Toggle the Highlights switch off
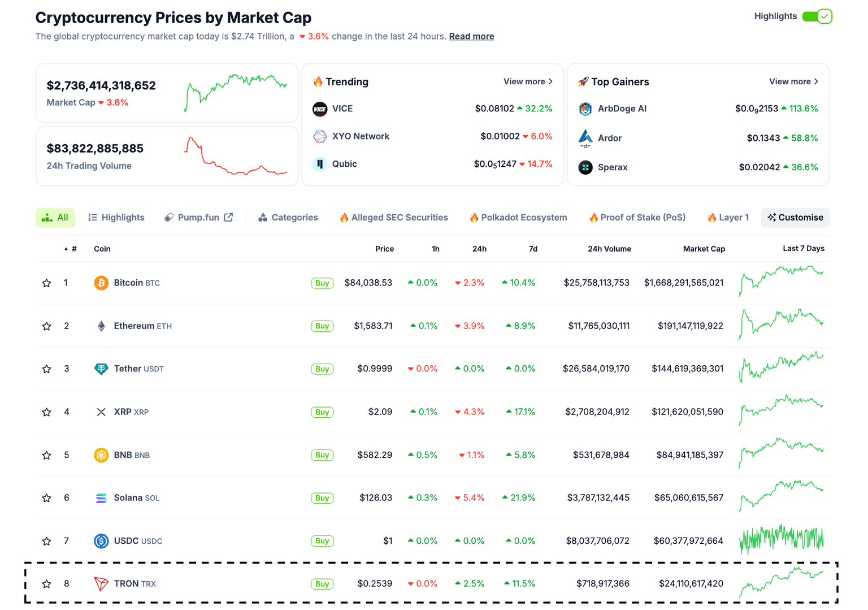 tap(817, 16)
